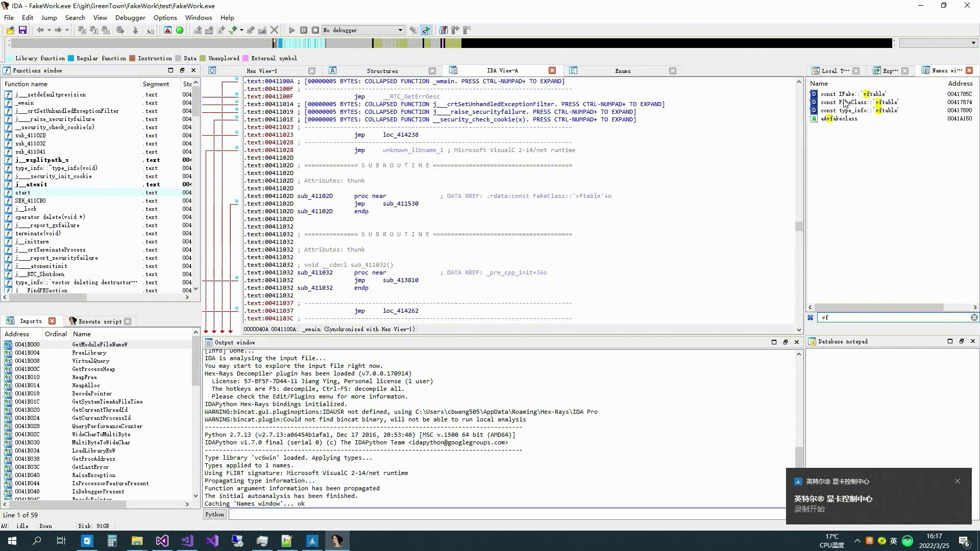
Task: Click the open file toolbar icon
Action: 10,30
